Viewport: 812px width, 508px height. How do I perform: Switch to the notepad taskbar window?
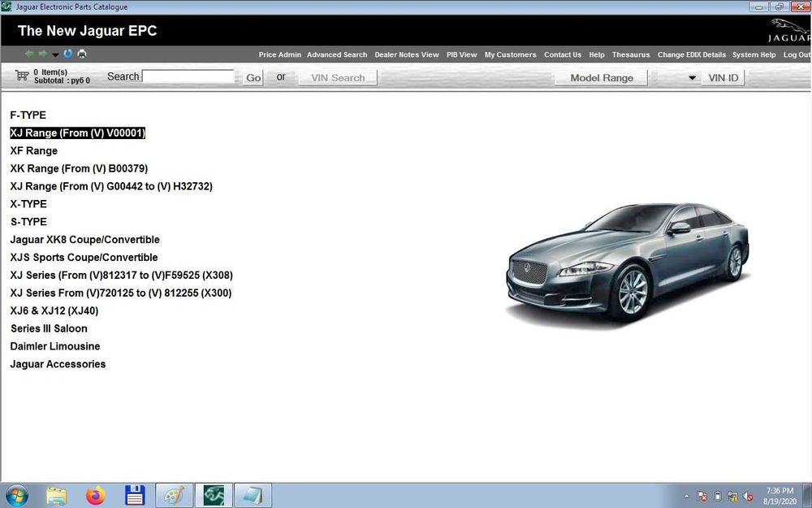[x=253, y=496]
